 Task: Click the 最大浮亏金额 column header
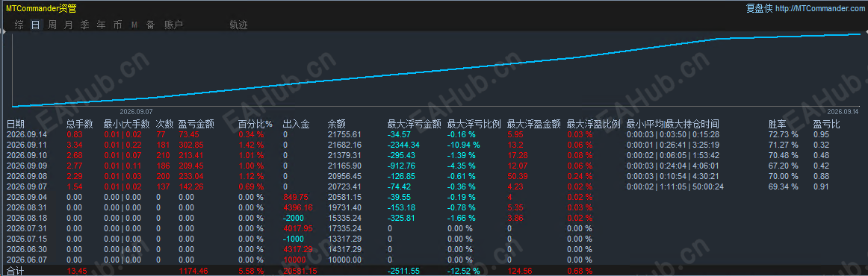click(414, 124)
